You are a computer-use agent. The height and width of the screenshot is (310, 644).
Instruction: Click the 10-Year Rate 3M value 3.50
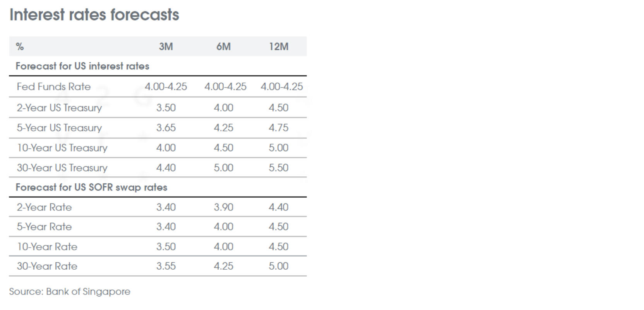pos(166,246)
